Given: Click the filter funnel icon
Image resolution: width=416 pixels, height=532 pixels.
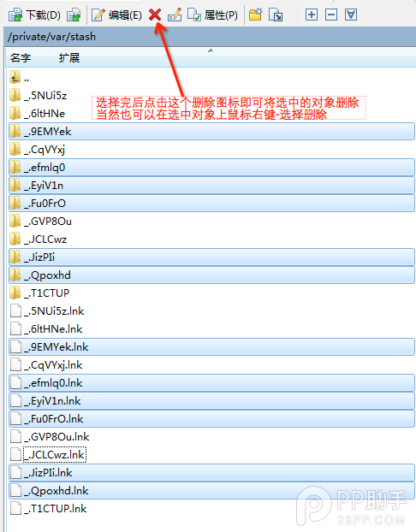Looking at the screenshot, I should [351, 15].
